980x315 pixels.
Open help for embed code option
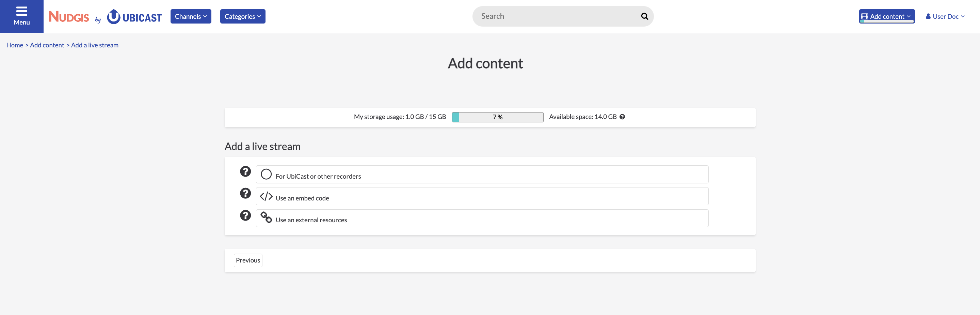[245, 193]
